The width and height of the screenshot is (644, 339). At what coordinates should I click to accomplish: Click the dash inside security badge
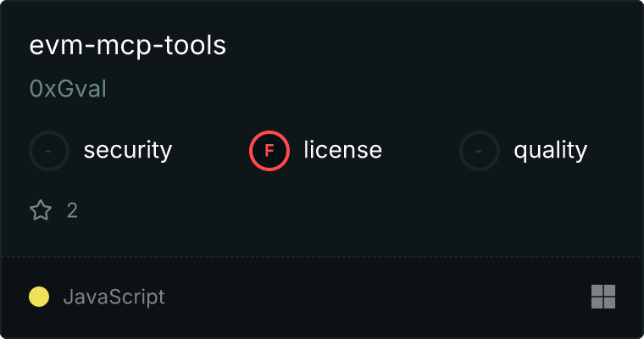pyautogui.click(x=48, y=151)
